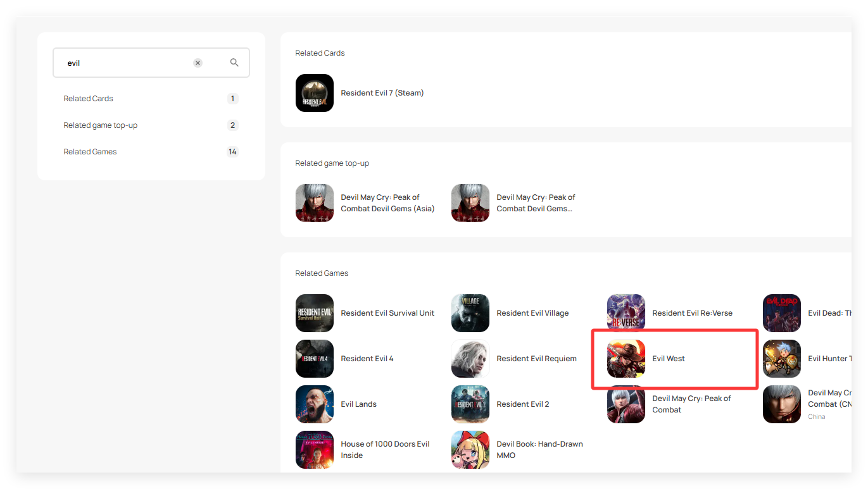Open House of 1000 Doors Evil Inside

(385, 450)
